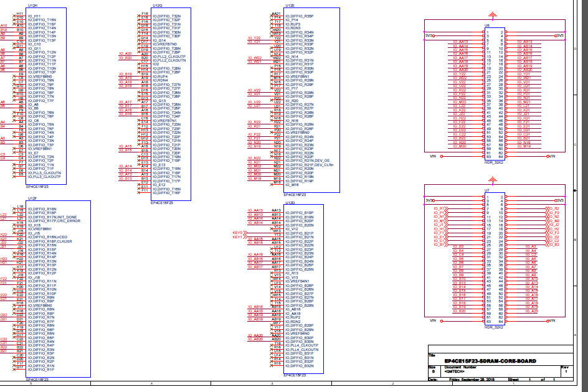Select pin label IO,DIFFIO_R17N,INIT_DONE in U12F
This screenshot has height=392, width=588.
tap(52, 217)
